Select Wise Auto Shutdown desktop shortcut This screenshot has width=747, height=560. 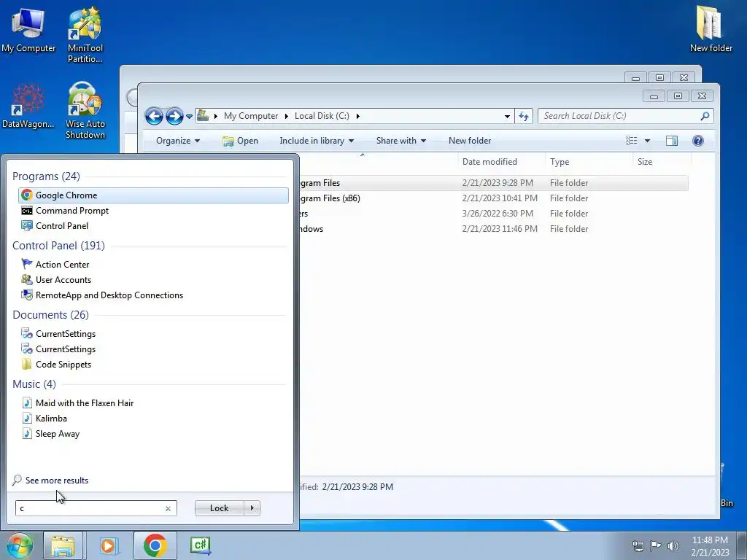coord(85,111)
